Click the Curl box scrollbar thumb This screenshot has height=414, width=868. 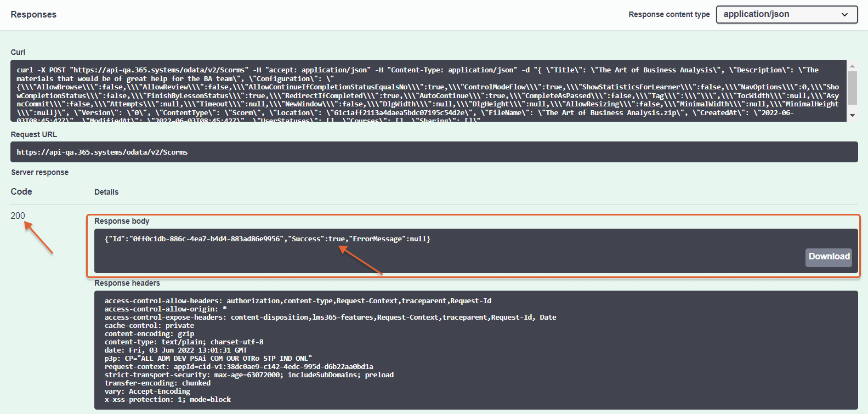852,88
